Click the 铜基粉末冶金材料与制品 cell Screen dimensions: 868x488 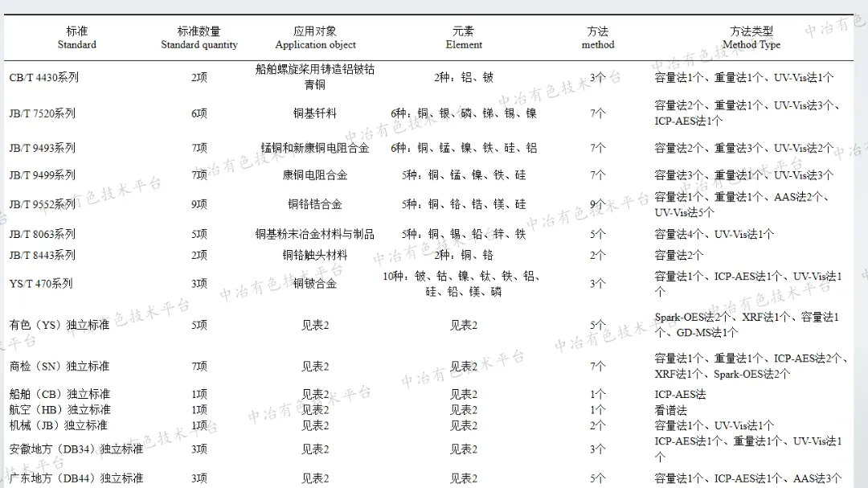tap(315, 234)
